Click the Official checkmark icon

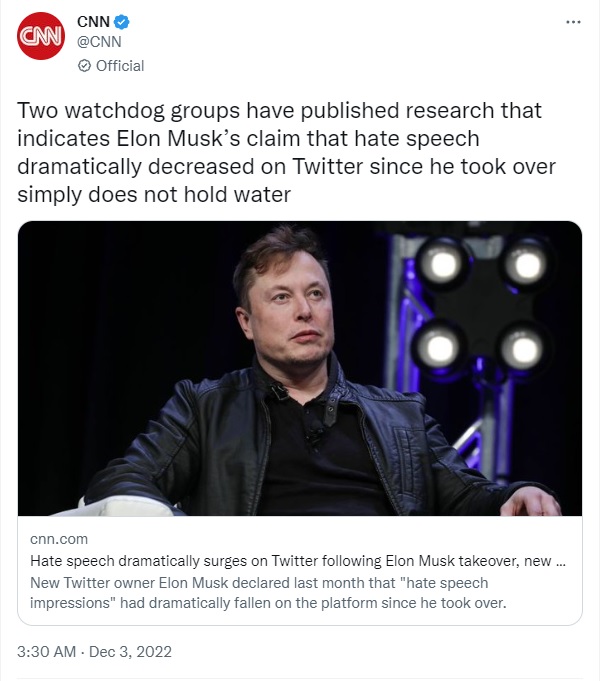click(84, 66)
